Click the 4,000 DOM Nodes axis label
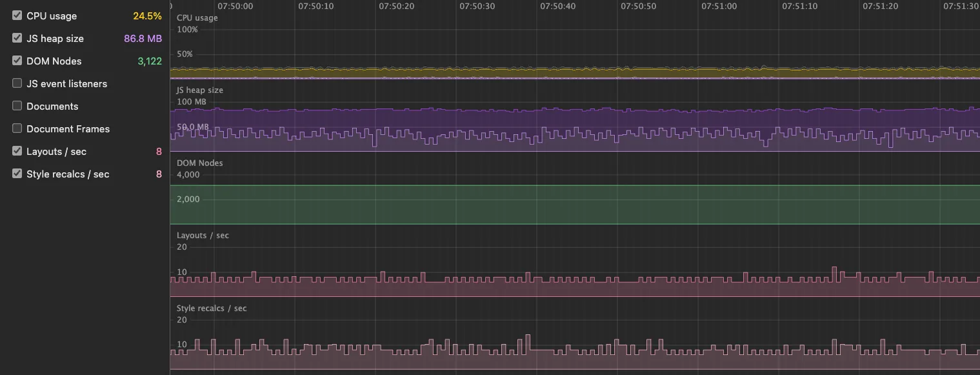The width and height of the screenshot is (980, 375). click(x=188, y=175)
